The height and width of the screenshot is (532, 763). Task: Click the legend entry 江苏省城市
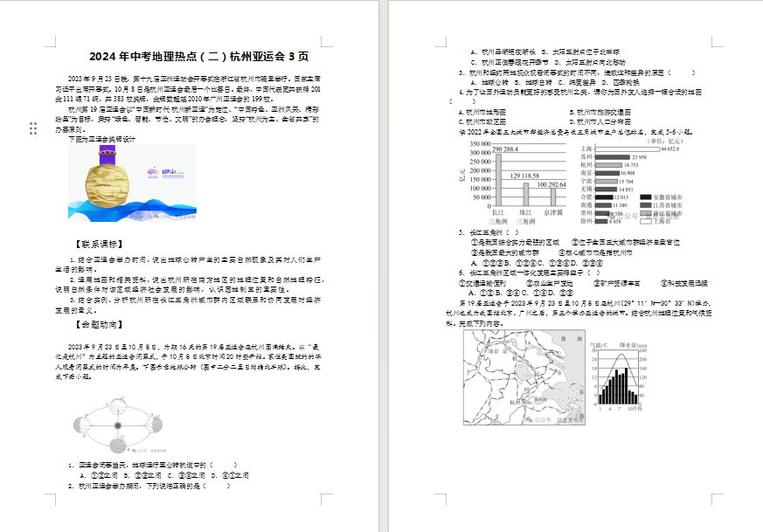pyautogui.click(x=662, y=205)
